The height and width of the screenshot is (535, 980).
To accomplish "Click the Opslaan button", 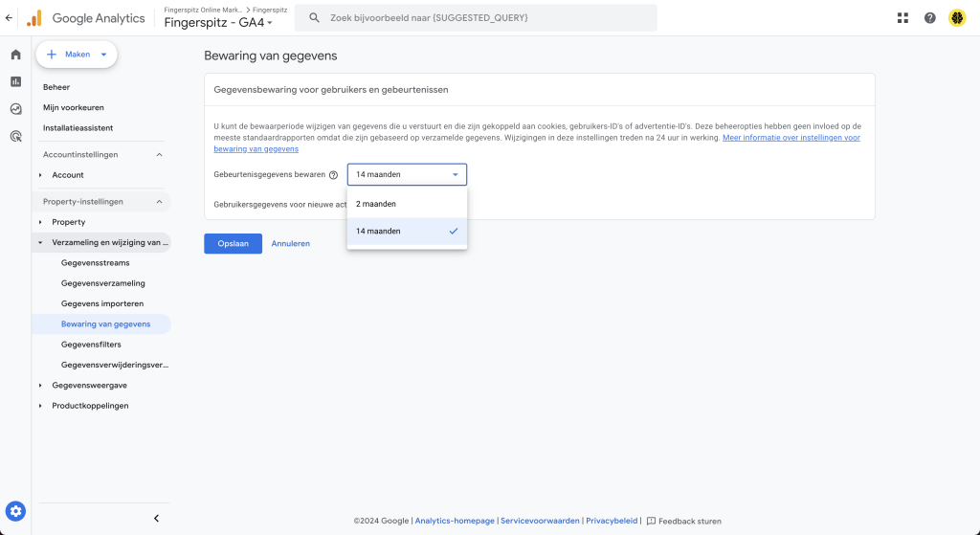I will [x=234, y=244].
